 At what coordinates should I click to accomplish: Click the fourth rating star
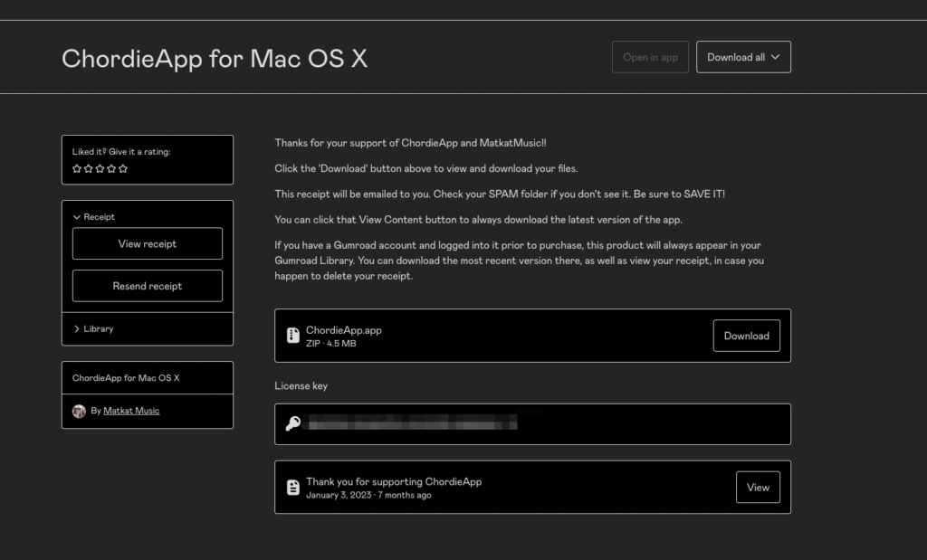(111, 168)
